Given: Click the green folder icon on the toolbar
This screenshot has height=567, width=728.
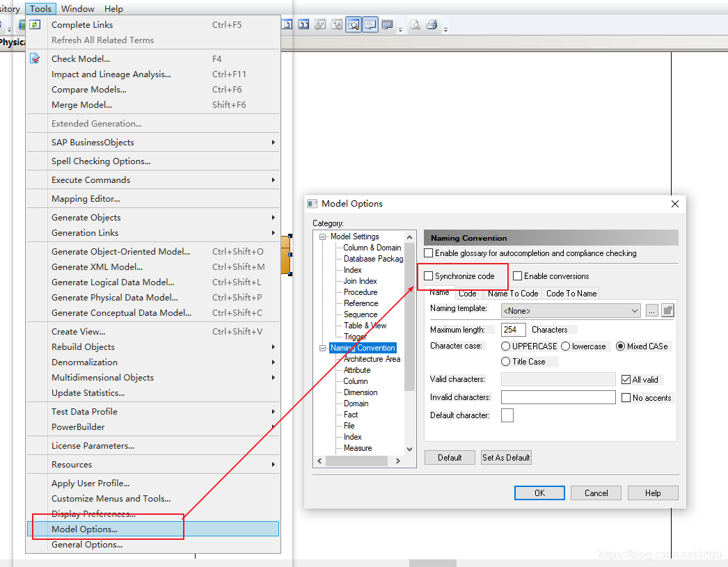Looking at the screenshot, I should coord(22,24).
